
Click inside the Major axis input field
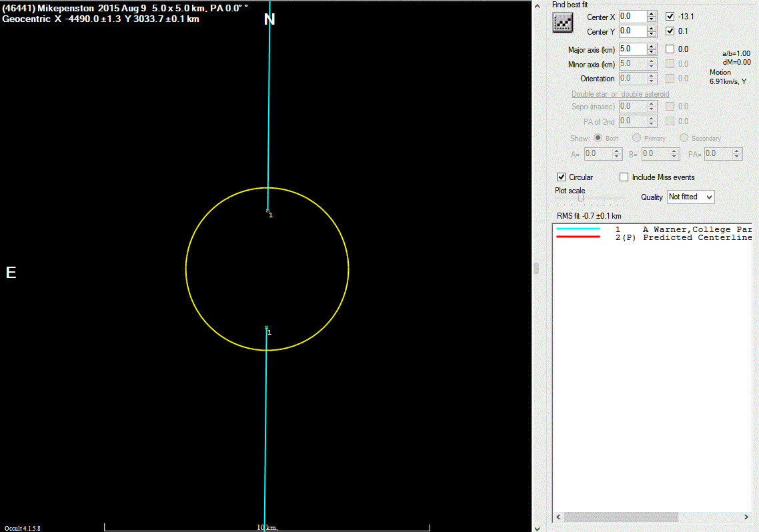[x=632, y=49]
